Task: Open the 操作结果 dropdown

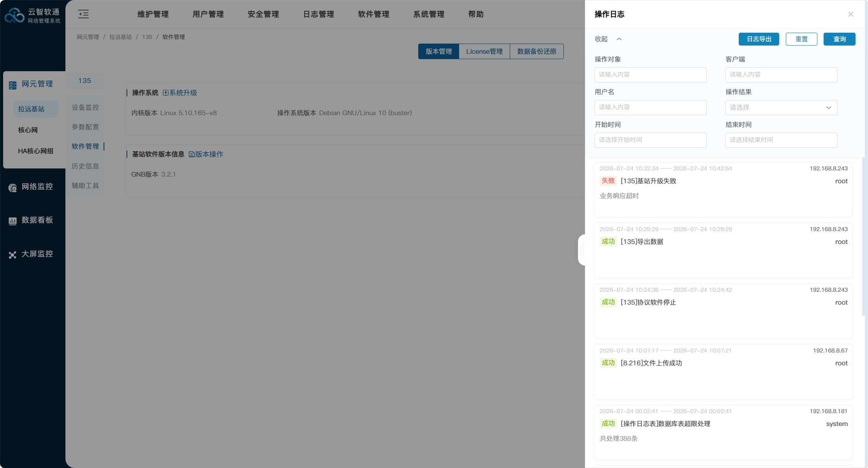Action: (781, 108)
